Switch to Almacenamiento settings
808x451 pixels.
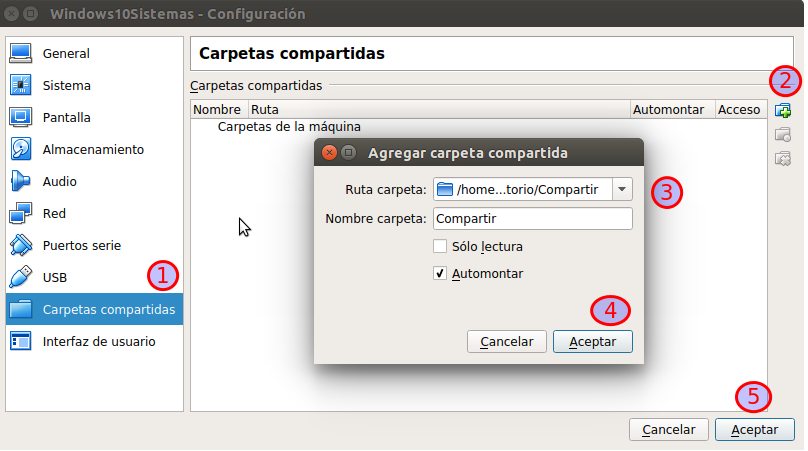(x=94, y=149)
